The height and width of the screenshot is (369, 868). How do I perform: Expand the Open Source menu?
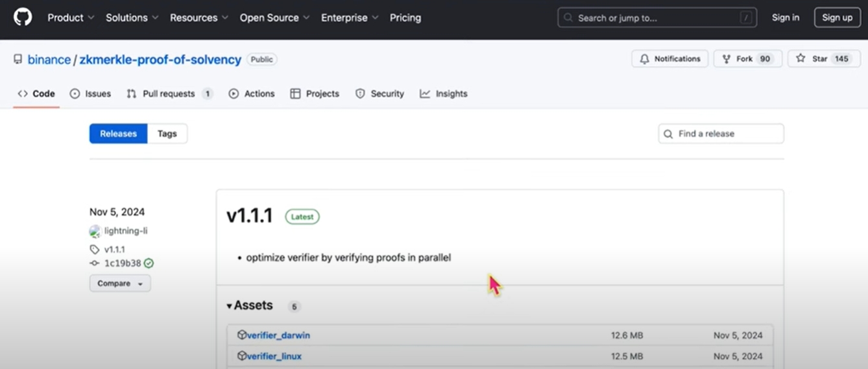pyautogui.click(x=274, y=18)
